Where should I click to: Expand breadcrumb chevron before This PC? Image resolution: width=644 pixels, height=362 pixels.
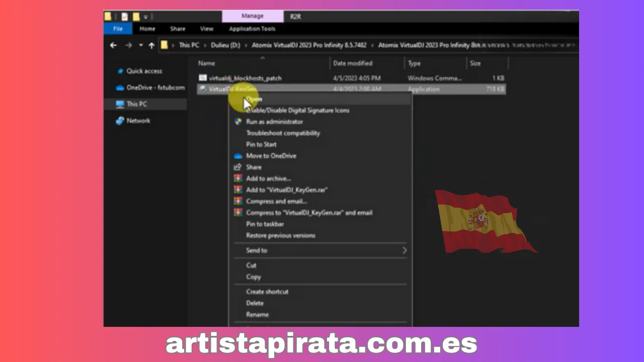173,45
